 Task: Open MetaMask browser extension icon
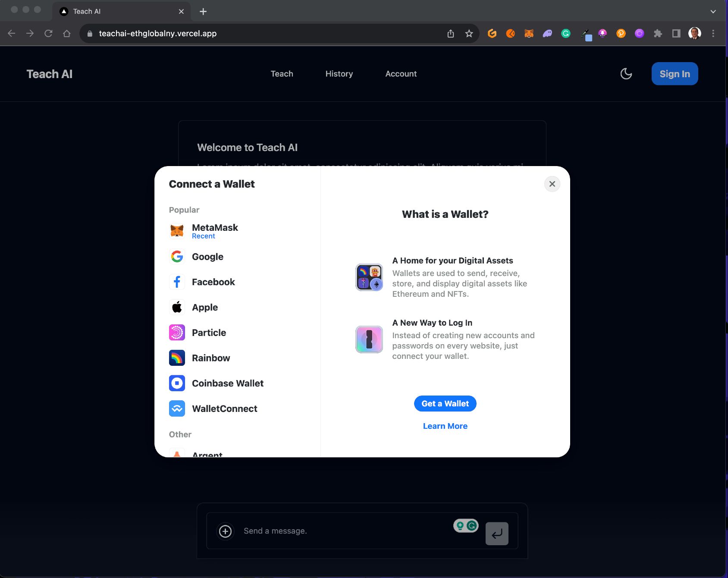click(529, 33)
